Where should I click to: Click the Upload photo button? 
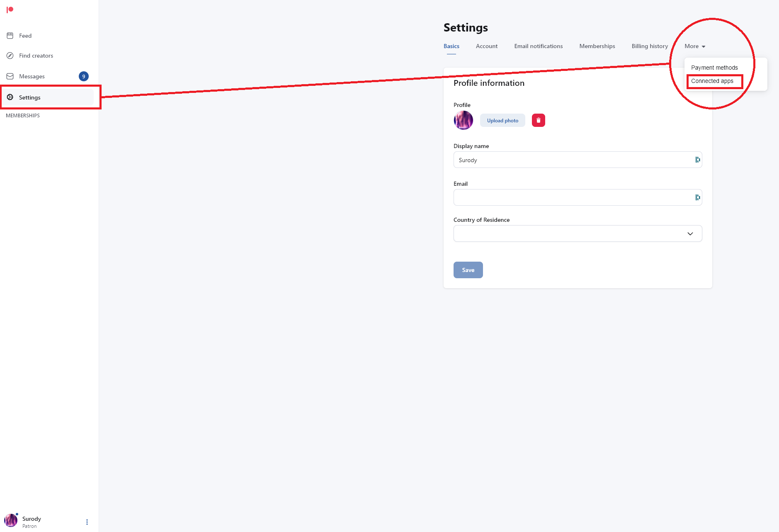tap(502, 120)
